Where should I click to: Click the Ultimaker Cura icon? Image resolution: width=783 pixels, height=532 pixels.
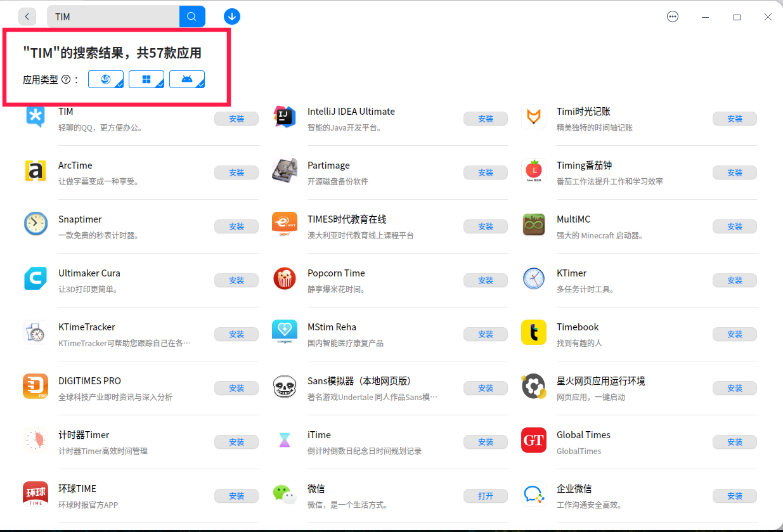pos(36,278)
